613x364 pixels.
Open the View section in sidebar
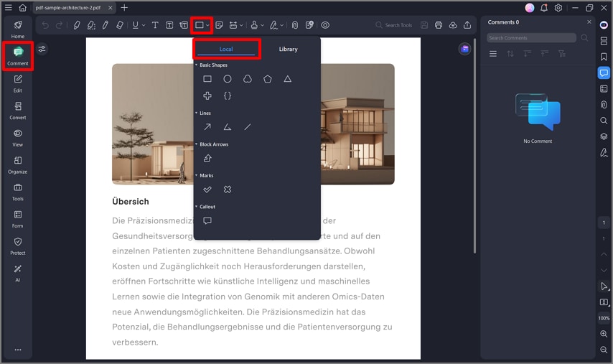point(18,138)
